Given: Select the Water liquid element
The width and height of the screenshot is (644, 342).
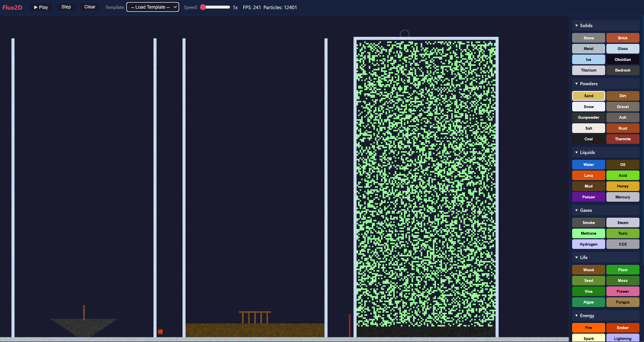Looking at the screenshot, I should [x=588, y=164].
